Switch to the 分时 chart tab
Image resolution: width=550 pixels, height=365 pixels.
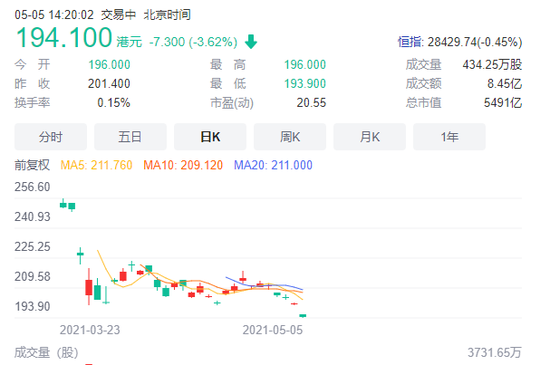pos(51,137)
